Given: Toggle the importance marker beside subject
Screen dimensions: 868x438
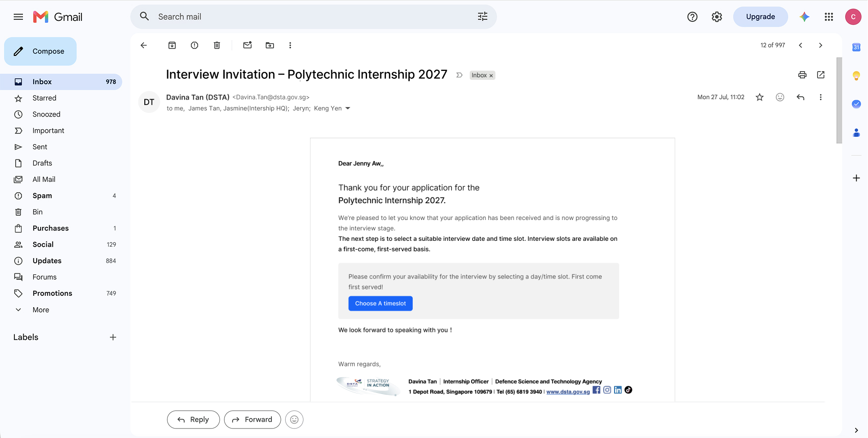Looking at the screenshot, I should [459, 75].
